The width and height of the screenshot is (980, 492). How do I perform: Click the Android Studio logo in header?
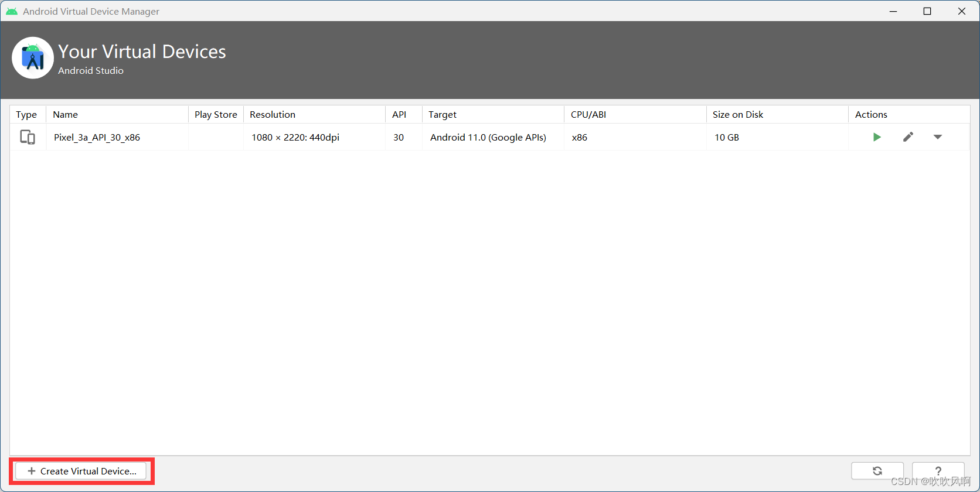pos(33,58)
